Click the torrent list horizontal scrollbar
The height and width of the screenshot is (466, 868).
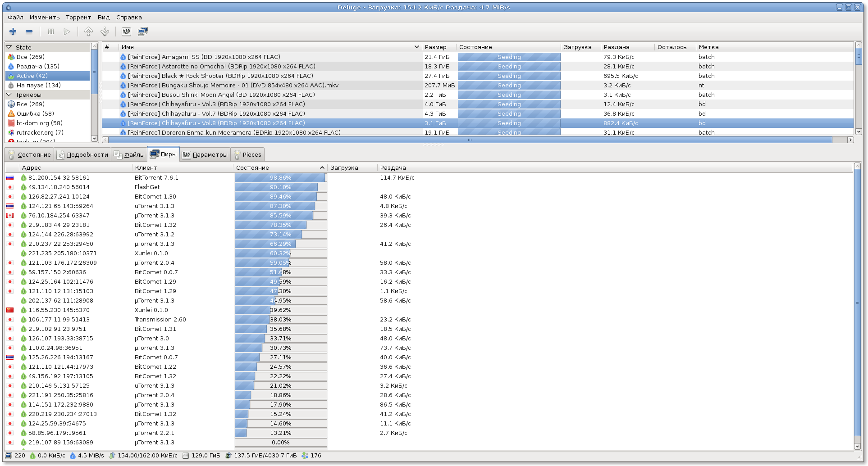pos(469,140)
